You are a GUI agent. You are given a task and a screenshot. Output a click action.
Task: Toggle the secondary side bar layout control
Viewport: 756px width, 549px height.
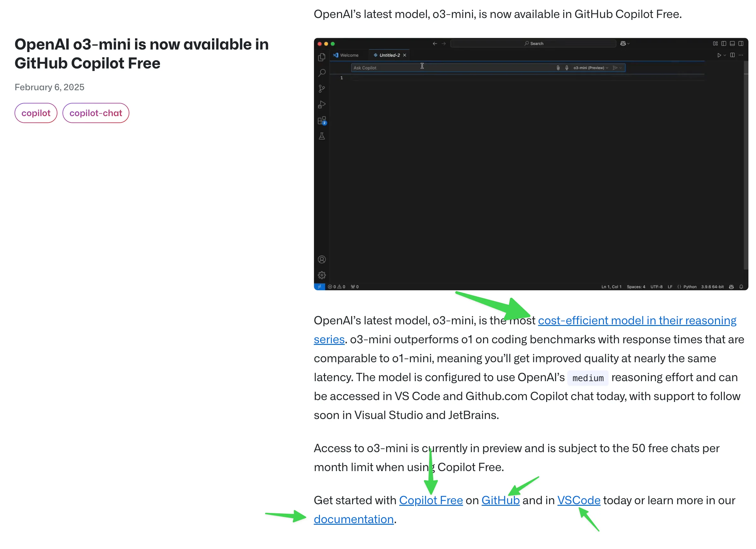click(741, 43)
